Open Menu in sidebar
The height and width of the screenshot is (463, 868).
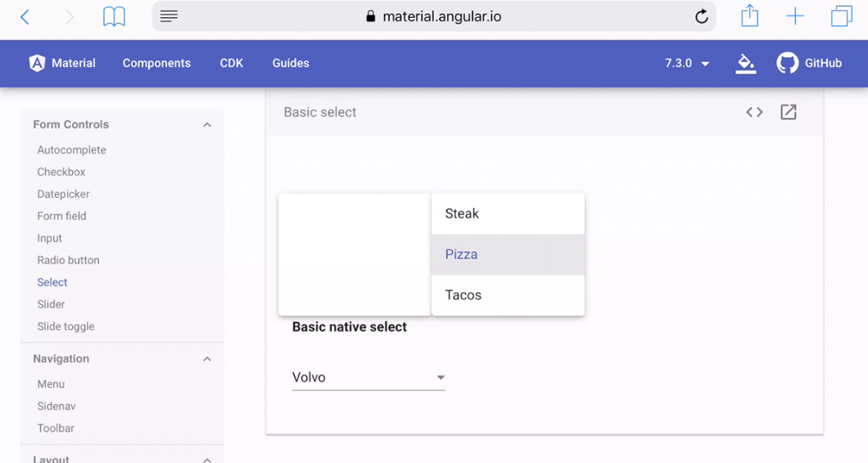tap(51, 384)
